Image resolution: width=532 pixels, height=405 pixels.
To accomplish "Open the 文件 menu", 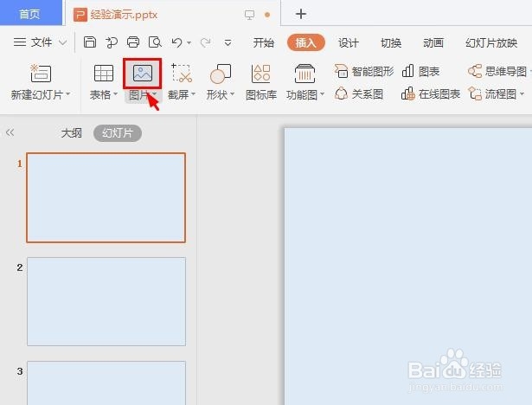I will pyautogui.click(x=33, y=42).
